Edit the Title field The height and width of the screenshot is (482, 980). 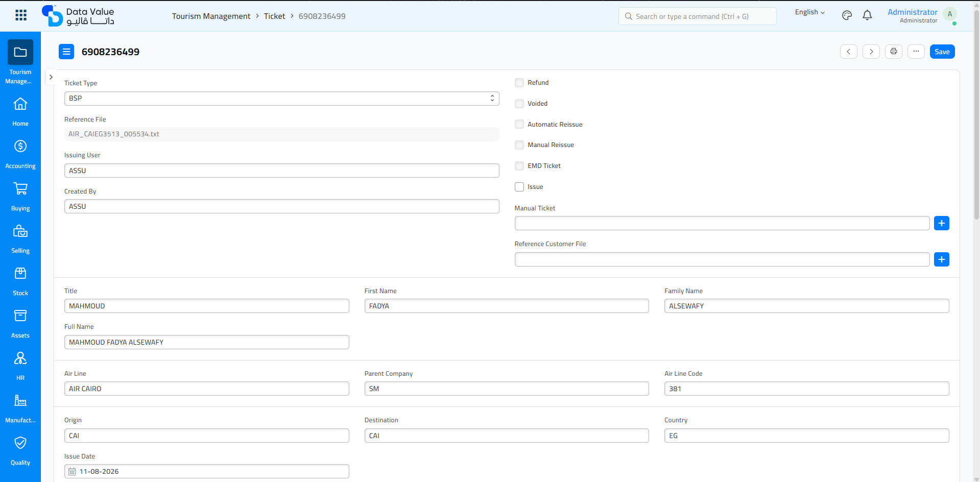click(207, 306)
